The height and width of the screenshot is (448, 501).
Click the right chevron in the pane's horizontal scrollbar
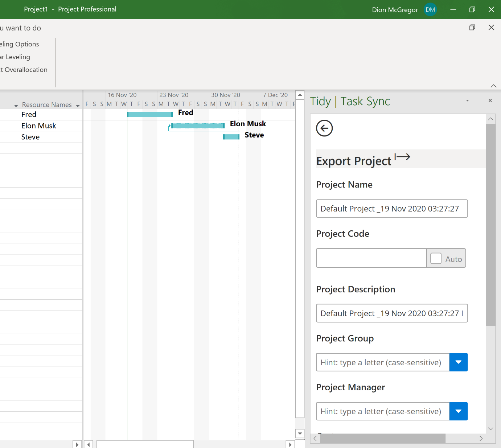(481, 438)
